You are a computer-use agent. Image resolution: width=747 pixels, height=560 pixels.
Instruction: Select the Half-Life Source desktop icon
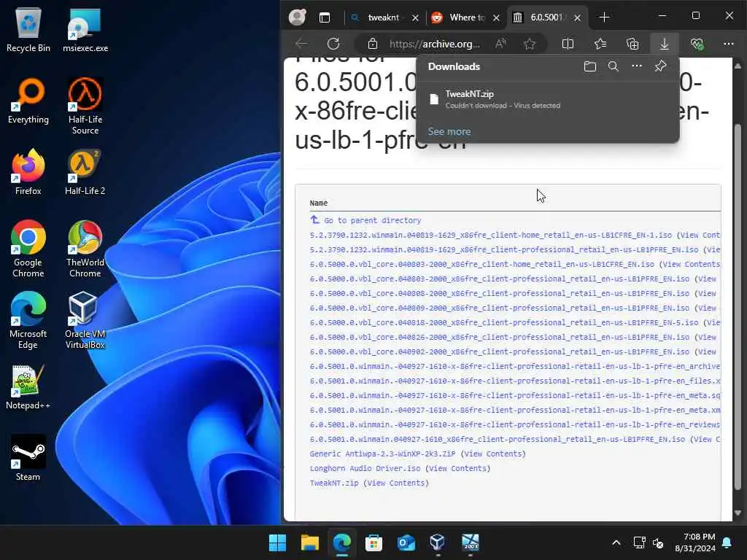pos(85,106)
